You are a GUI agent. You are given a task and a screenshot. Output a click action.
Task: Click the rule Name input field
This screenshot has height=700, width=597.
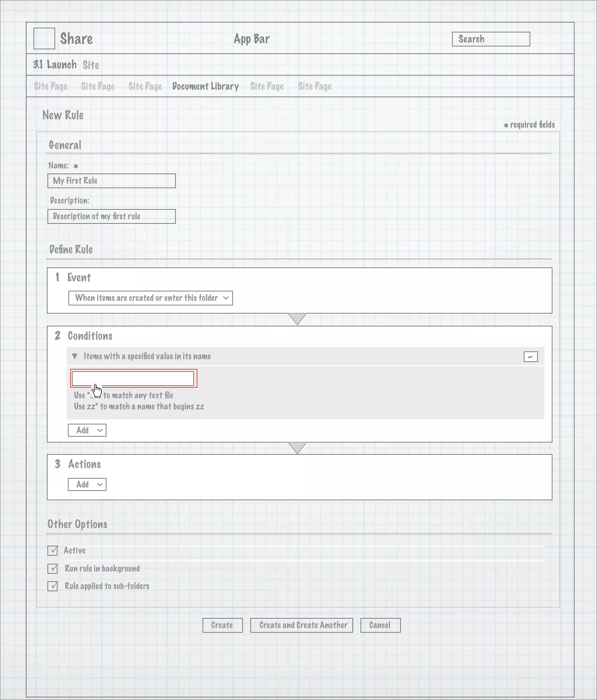pyautogui.click(x=111, y=181)
